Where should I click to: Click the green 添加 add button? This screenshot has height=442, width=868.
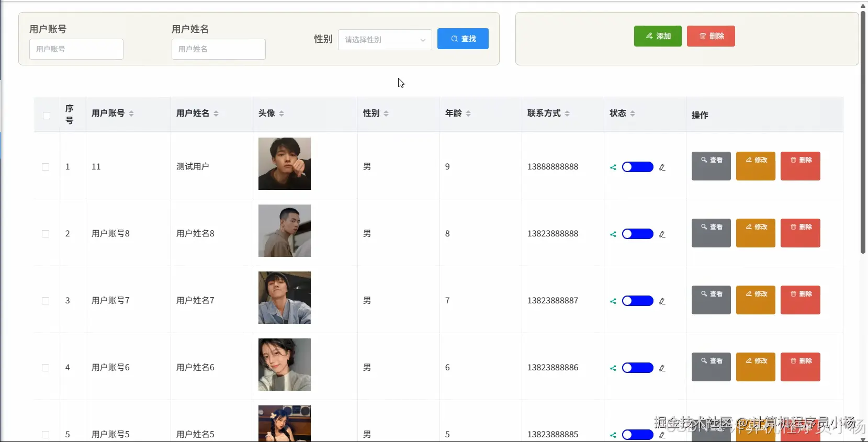tap(658, 36)
